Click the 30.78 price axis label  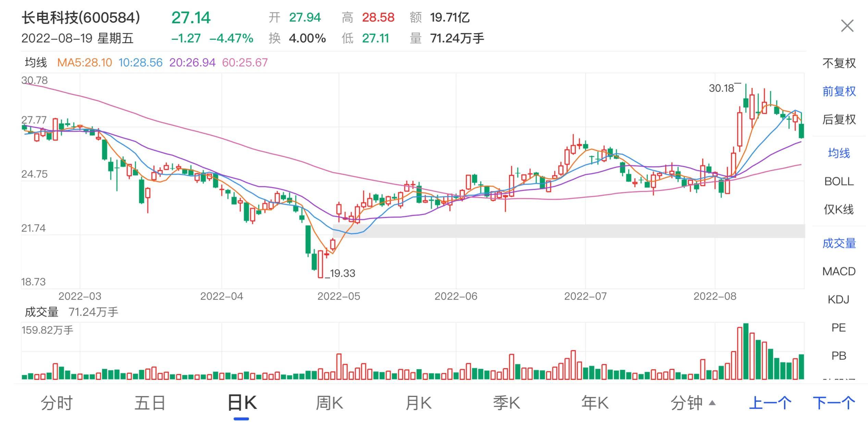35,80
